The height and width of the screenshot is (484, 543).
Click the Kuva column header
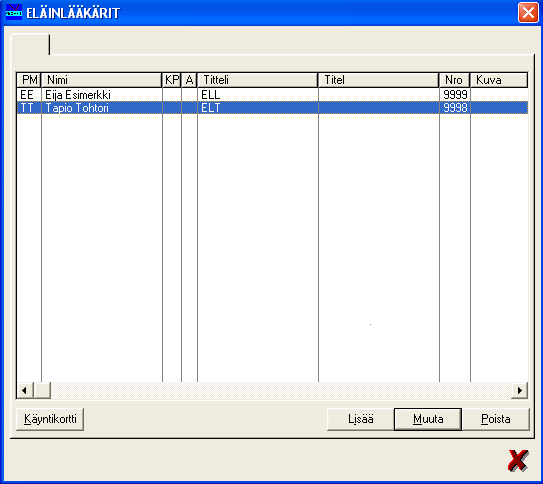pos(499,80)
